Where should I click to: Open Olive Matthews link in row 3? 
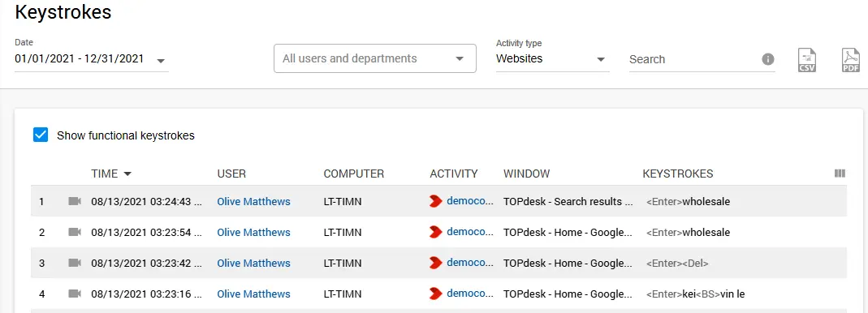coord(253,264)
